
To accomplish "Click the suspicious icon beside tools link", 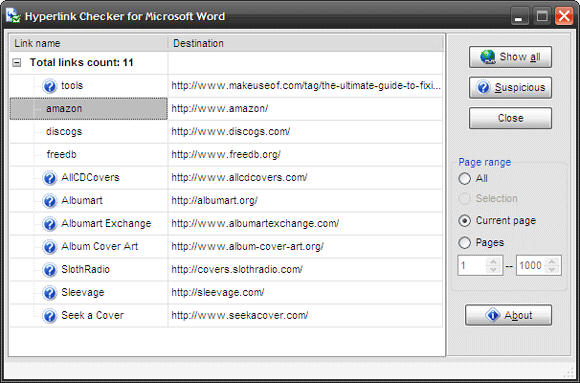I will click(49, 86).
